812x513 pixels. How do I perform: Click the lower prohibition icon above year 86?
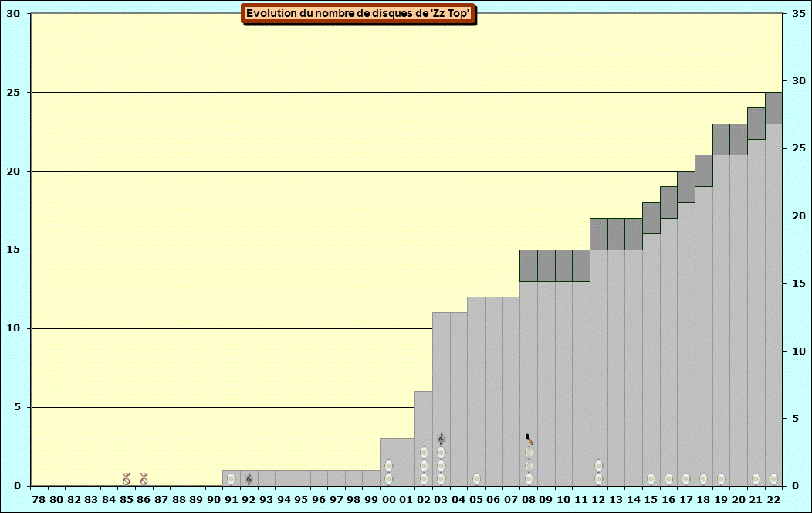(x=144, y=481)
